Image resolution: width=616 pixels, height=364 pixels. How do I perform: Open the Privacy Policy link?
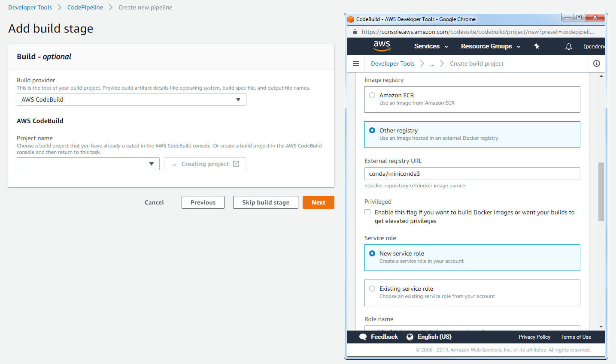coord(534,337)
